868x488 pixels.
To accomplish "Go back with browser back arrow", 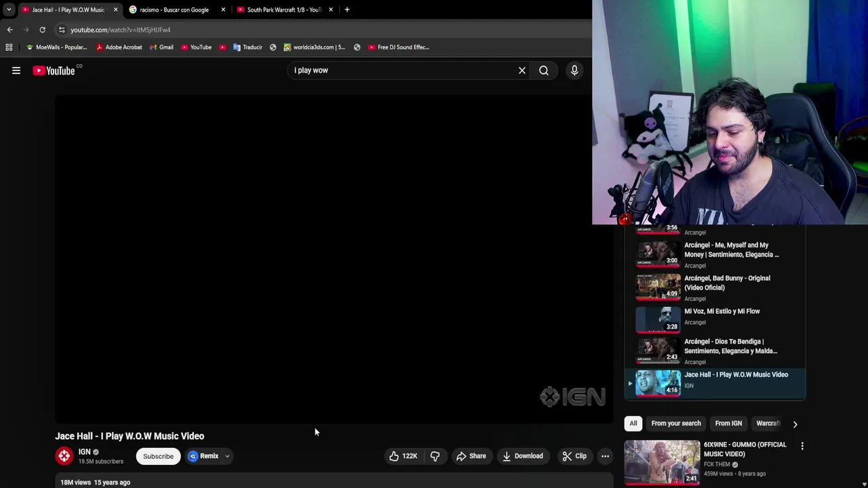I will [x=9, y=30].
